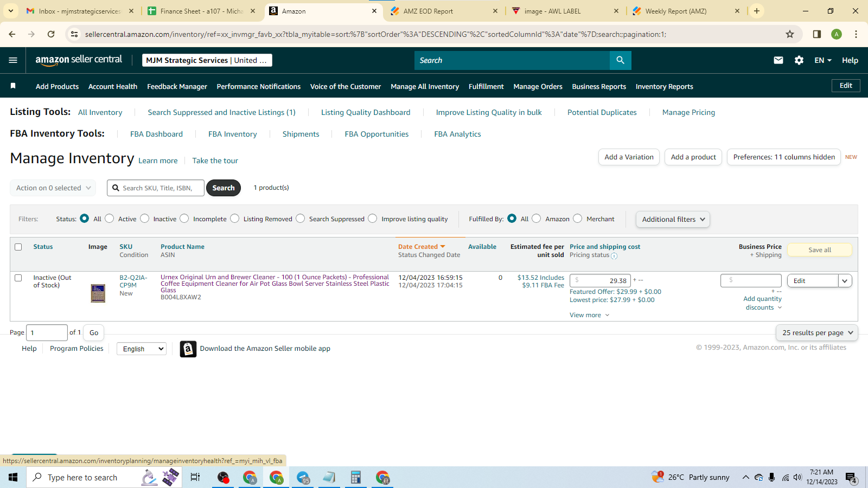Open the MJM Strategic Services account switcher
This screenshot has width=868, height=488.
[207, 60]
